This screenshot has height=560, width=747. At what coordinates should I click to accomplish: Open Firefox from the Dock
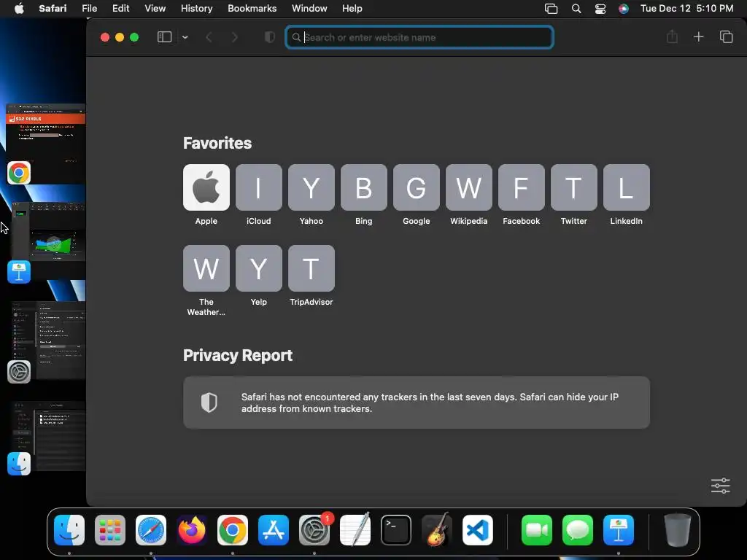[192, 530]
